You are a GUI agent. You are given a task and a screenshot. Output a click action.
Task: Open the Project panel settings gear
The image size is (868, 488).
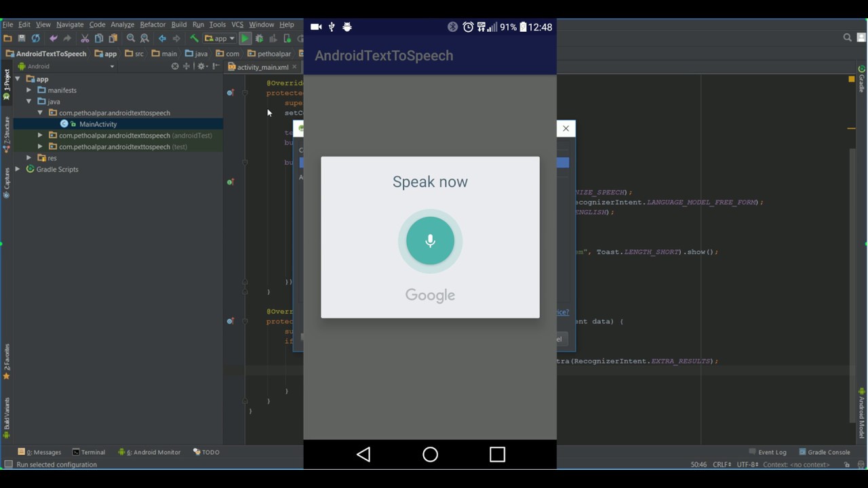point(201,66)
